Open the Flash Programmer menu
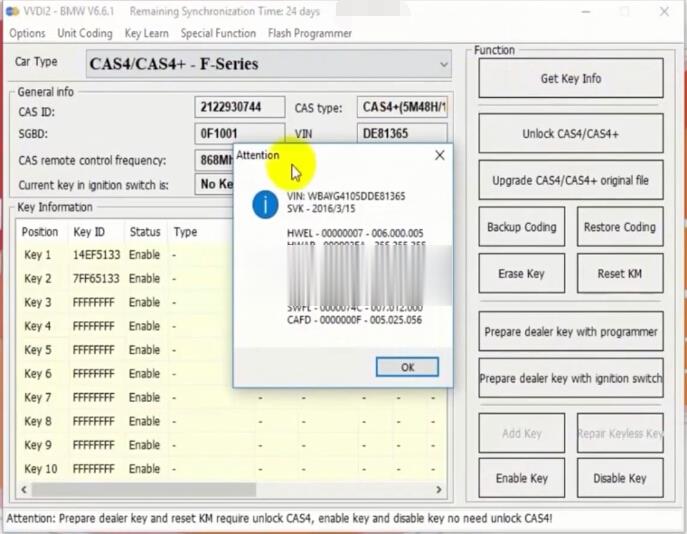 310,33
